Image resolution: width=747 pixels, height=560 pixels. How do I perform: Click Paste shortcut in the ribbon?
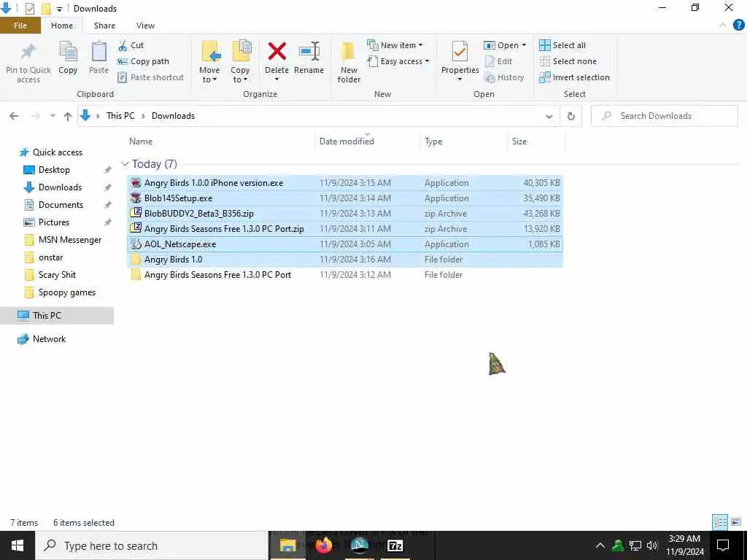pyautogui.click(x=150, y=77)
